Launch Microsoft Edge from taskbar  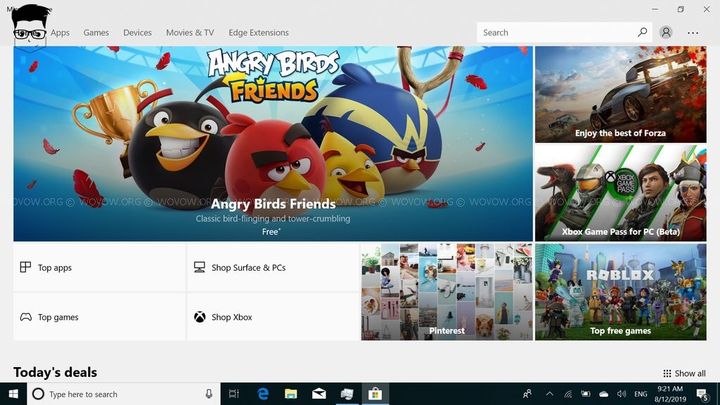coord(263,394)
